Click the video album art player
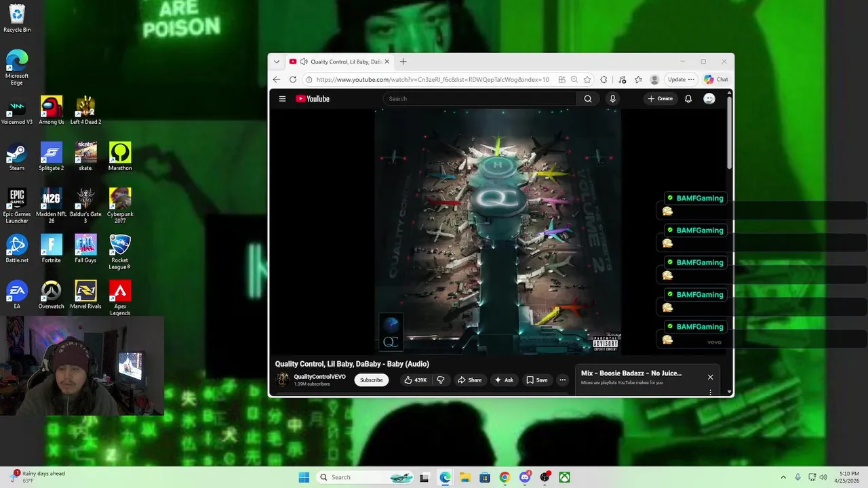868x488 pixels. 498,231
